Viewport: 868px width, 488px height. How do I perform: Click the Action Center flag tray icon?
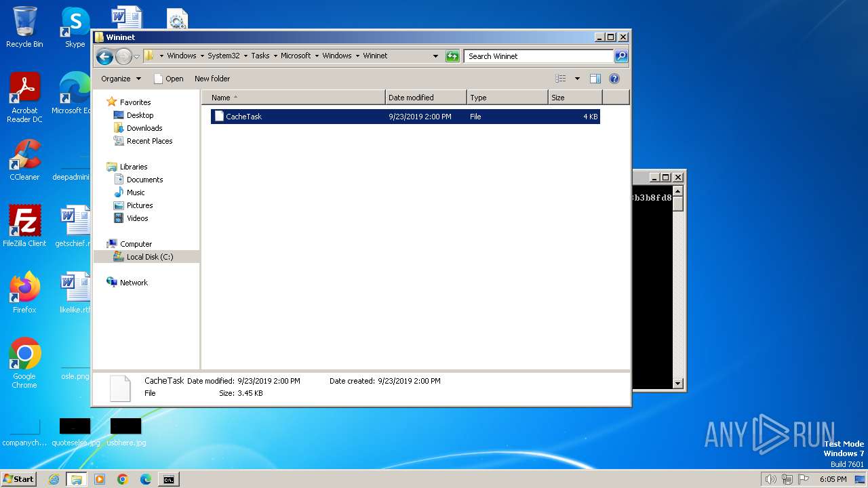(x=804, y=479)
